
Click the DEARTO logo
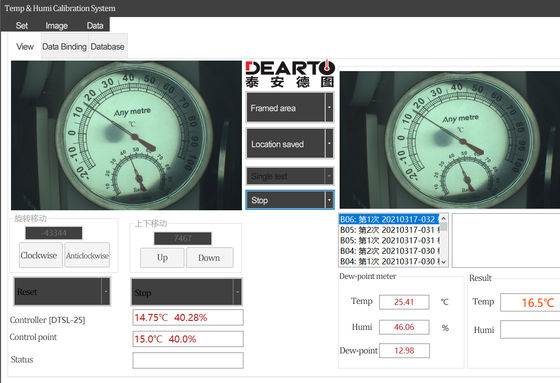pos(290,74)
